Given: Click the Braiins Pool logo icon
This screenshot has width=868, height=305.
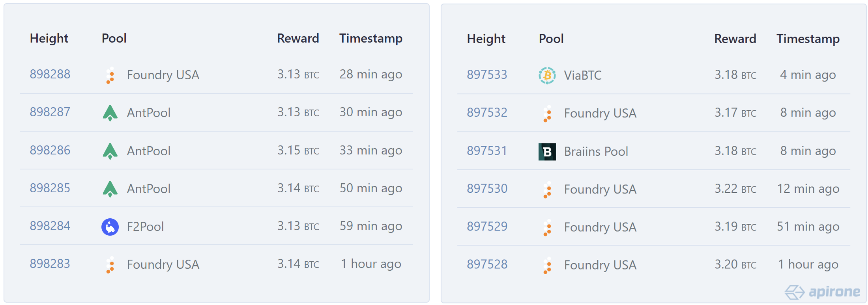Looking at the screenshot, I should point(547,152).
